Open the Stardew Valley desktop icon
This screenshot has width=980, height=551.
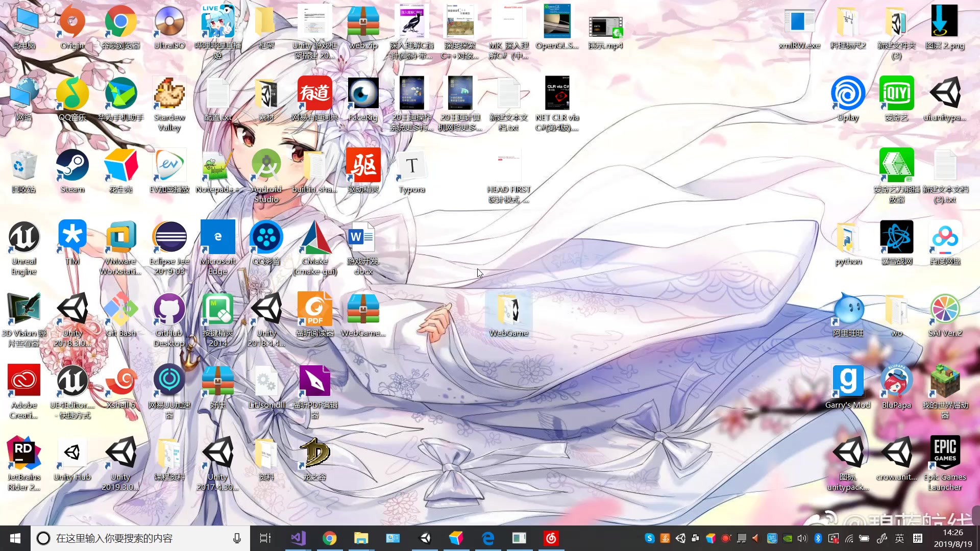click(169, 94)
